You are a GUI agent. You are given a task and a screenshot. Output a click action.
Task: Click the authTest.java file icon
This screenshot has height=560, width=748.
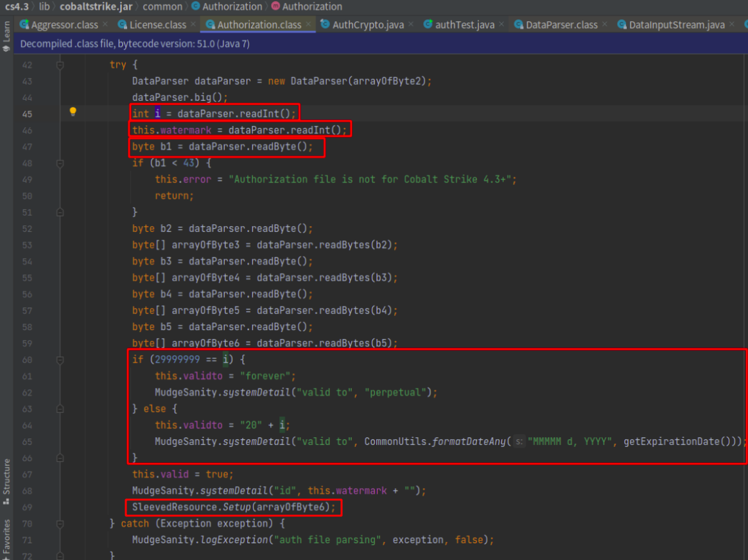click(x=428, y=24)
